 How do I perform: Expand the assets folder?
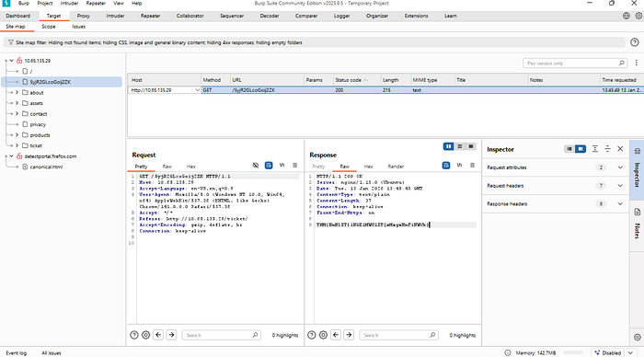pos(17,103)
